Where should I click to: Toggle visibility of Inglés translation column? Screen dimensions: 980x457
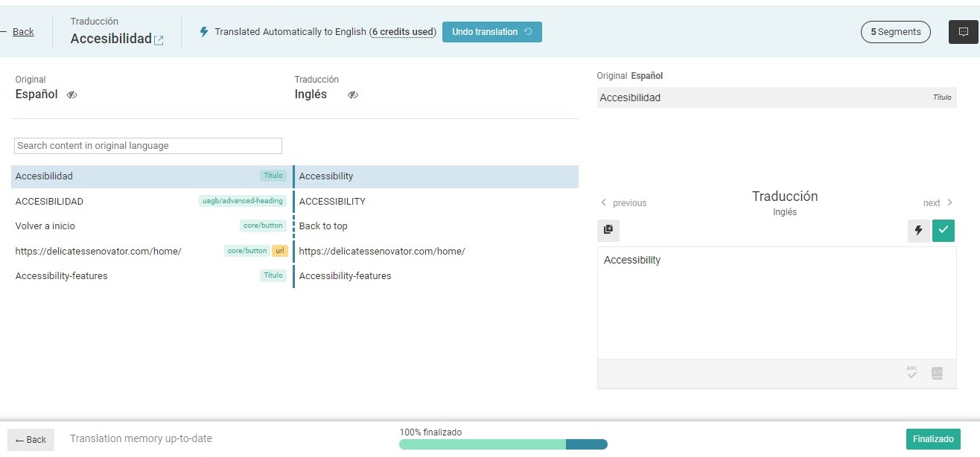353,95
